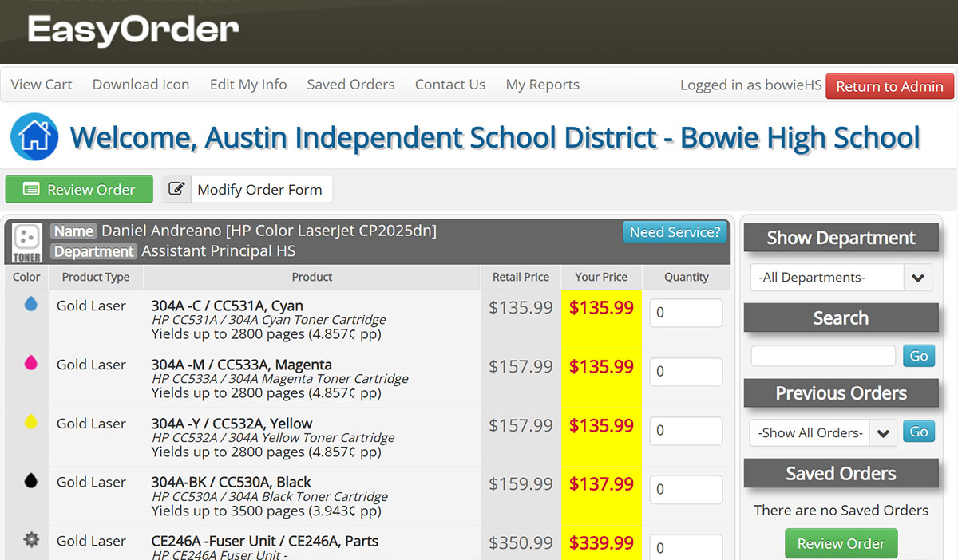Click Previous Orders heading
This screenshot has height=560, width=958.
(841, 393)
